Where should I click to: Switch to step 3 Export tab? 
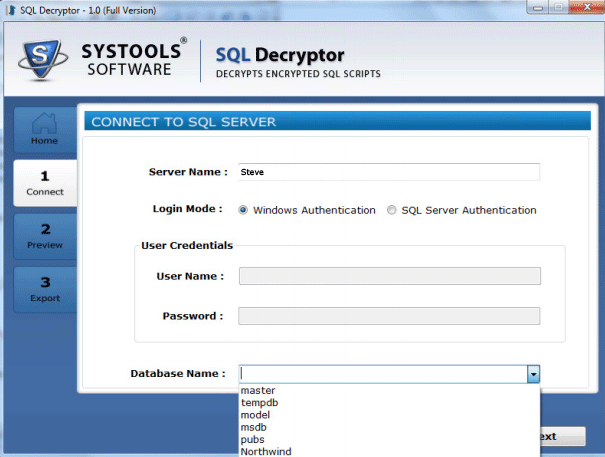(x=45, y=289)
